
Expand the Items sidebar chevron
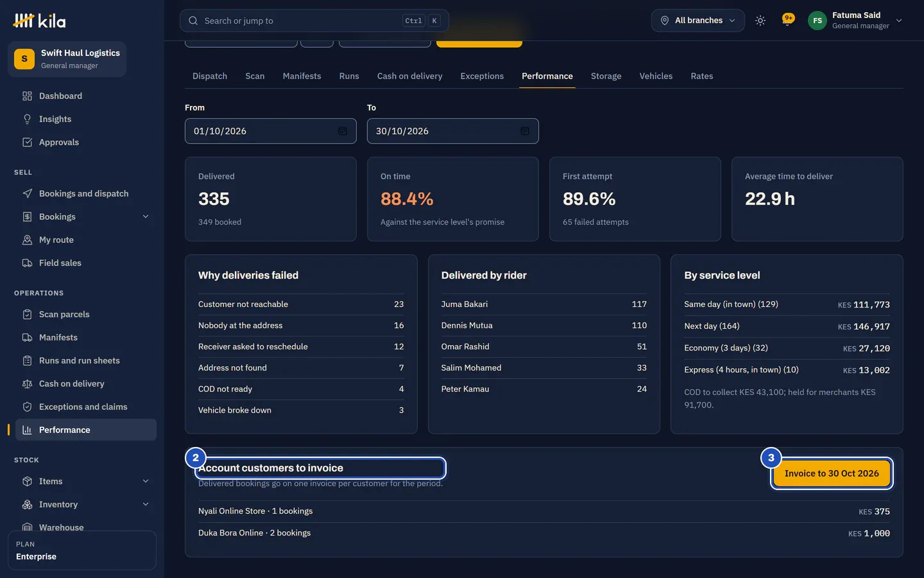(x=146, y=482)
